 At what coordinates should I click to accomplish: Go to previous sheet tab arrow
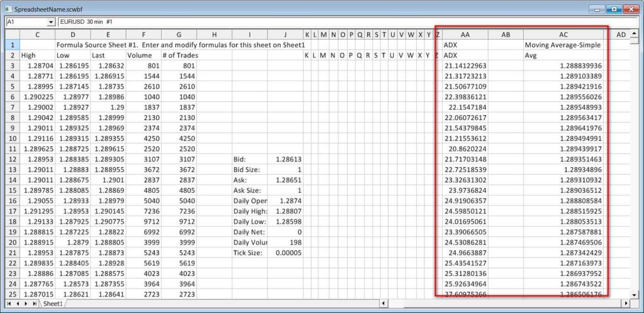click(18, 304)
